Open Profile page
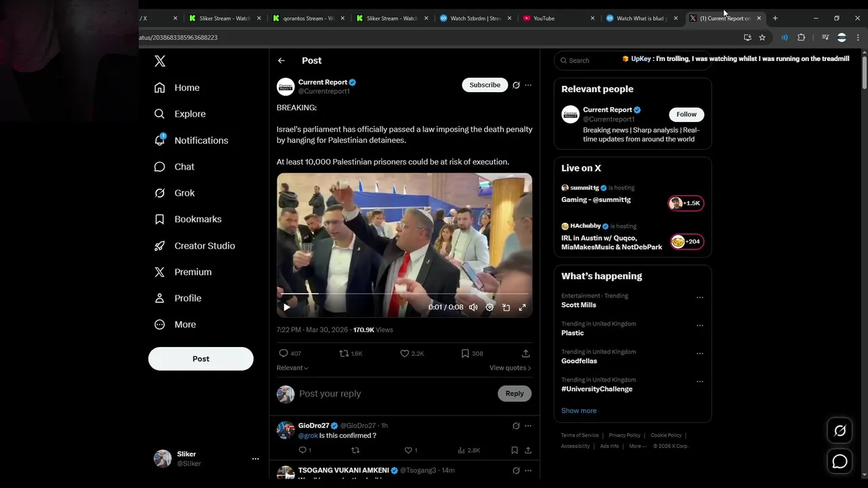 click(x=178, y=298)
